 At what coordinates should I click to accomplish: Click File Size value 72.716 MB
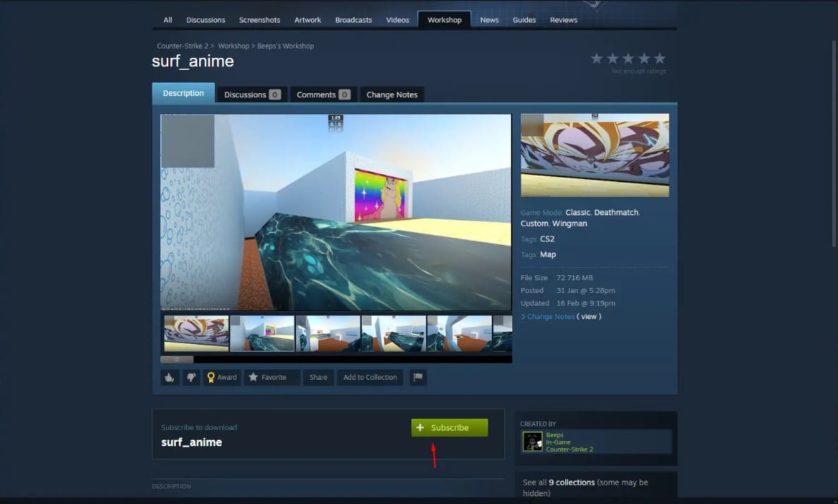[574, 277]
